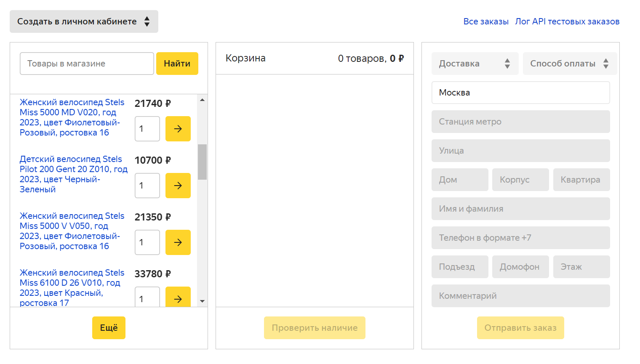Open Создать в личном кабинете selector
This screenshot has height=364, width=640.
coord(84,21)
